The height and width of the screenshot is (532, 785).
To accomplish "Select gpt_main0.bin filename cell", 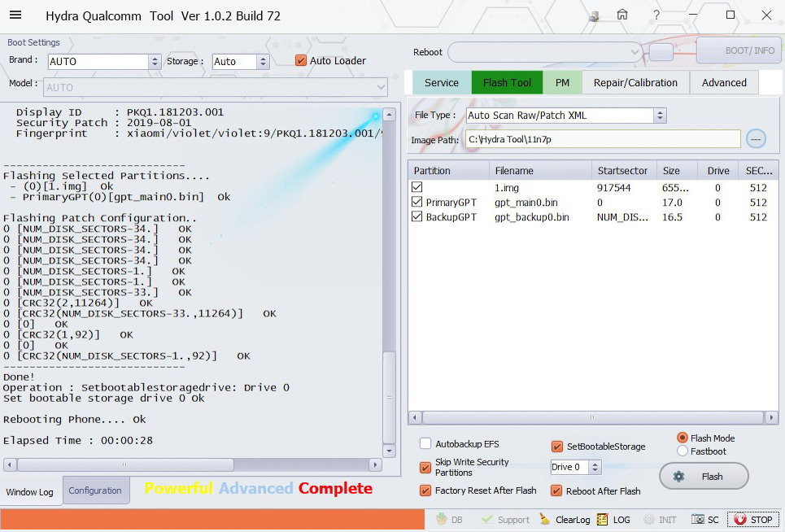I will (x=526, y=203).
